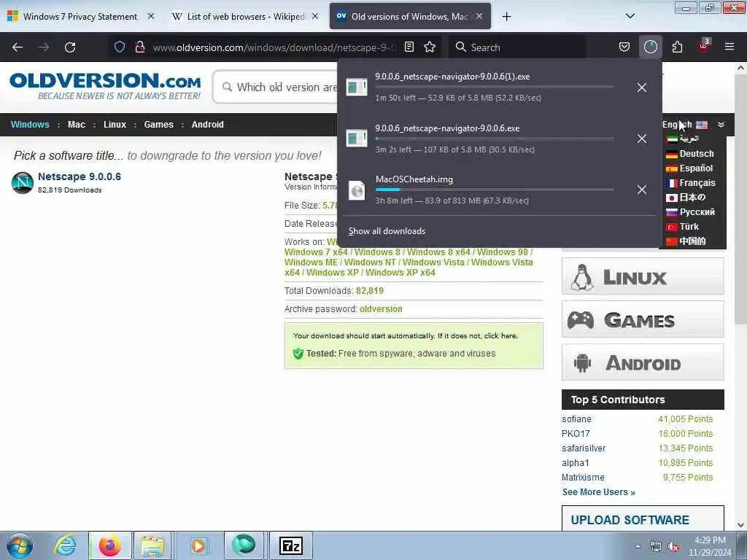Click Show all downloads link
The image size is (747, 560).
pos(387,231)
